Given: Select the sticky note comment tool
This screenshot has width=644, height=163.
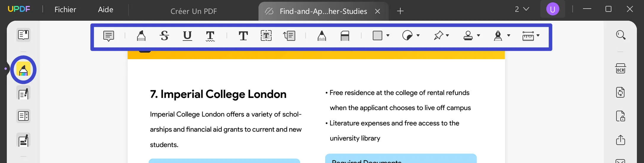Looking at the screenshot, I should (109, 36).
